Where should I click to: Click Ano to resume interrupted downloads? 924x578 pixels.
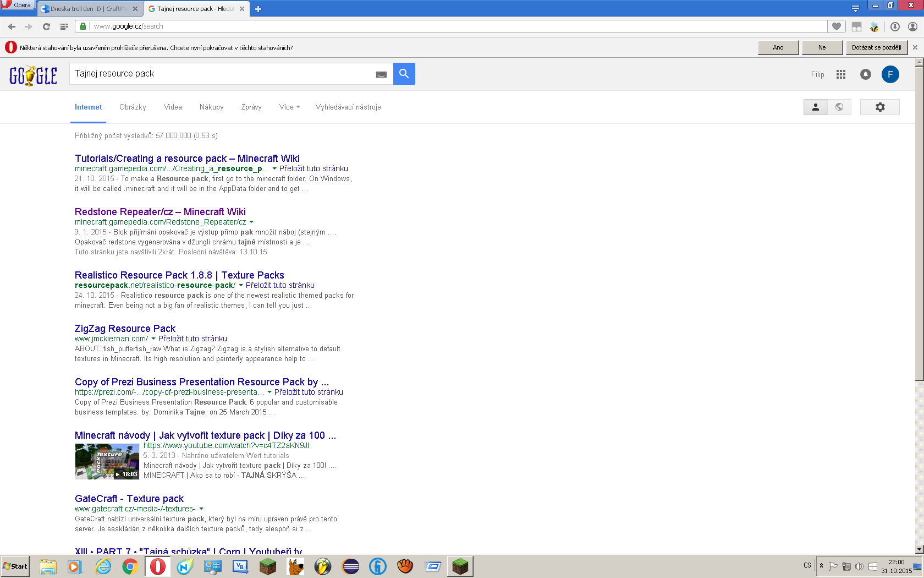(x=778, y=48)
